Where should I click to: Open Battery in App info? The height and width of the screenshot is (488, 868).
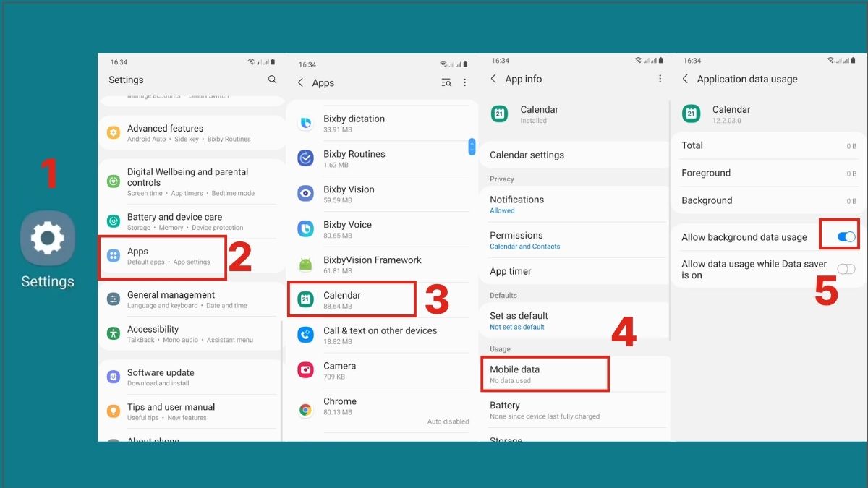pos(574,410)
